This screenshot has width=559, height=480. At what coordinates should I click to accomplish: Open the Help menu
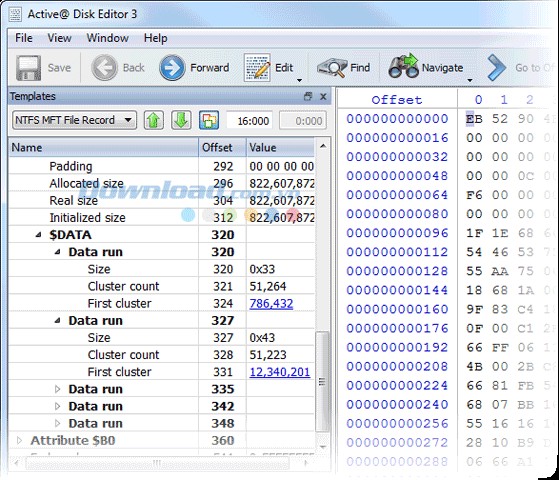pyautogui.click(x=155, y=38)
